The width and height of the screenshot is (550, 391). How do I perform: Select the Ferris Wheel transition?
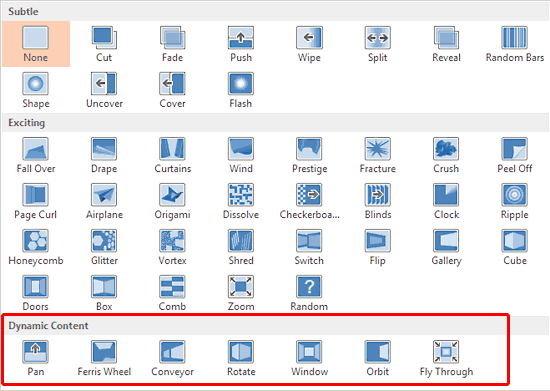coord(104,358)
